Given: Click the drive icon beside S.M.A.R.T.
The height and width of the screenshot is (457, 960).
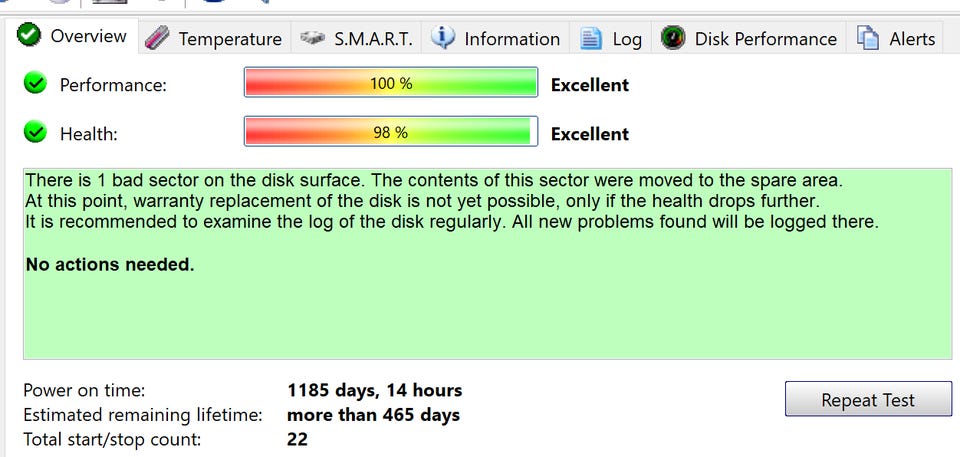Looking at the screenshot, I should (x=313, y=39).
